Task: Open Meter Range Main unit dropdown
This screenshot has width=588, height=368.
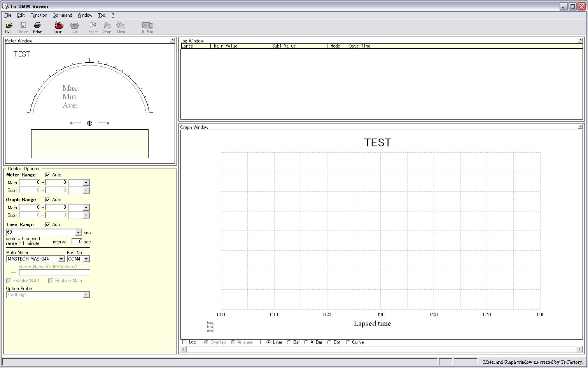Action: (86, 183)
